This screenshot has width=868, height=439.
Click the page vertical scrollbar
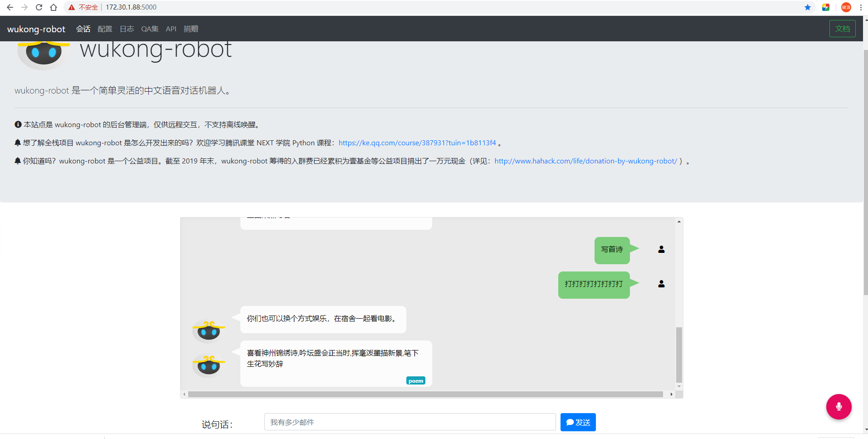coord(865,173)
